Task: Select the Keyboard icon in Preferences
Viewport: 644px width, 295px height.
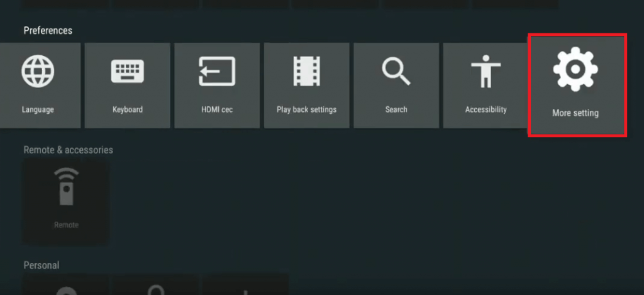Action: 128,71
